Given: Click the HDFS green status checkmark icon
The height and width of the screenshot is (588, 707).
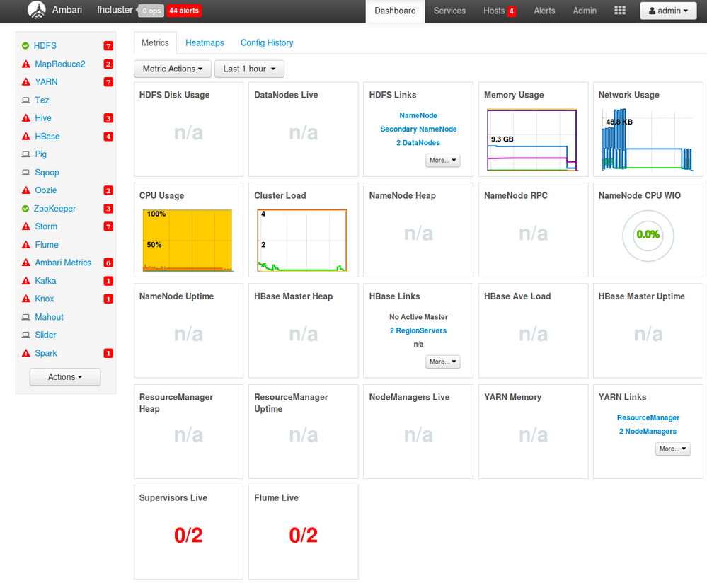Looking at the screenshot, I should pos(25,45).
